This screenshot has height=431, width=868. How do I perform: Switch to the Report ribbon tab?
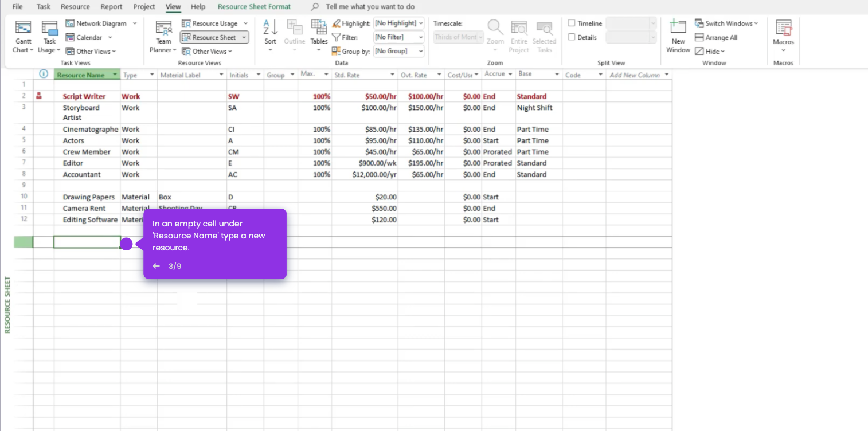coord(111,7)
